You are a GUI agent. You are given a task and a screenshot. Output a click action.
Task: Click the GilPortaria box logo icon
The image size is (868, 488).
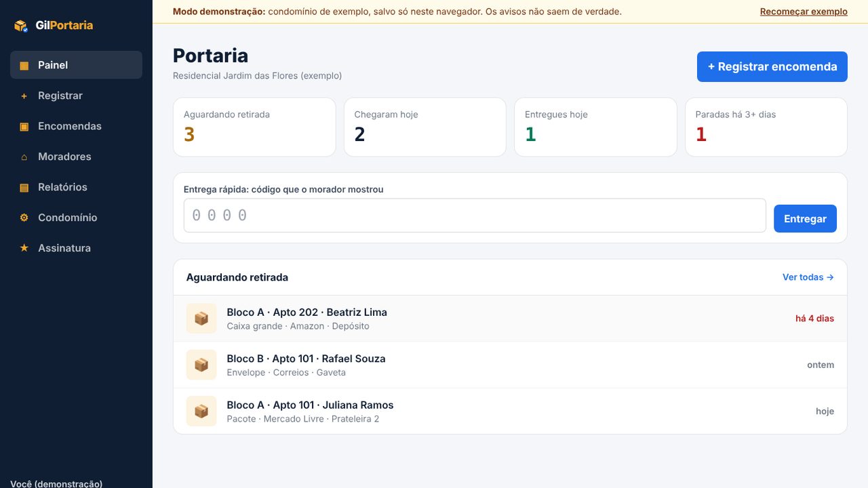tap(21, 26)
